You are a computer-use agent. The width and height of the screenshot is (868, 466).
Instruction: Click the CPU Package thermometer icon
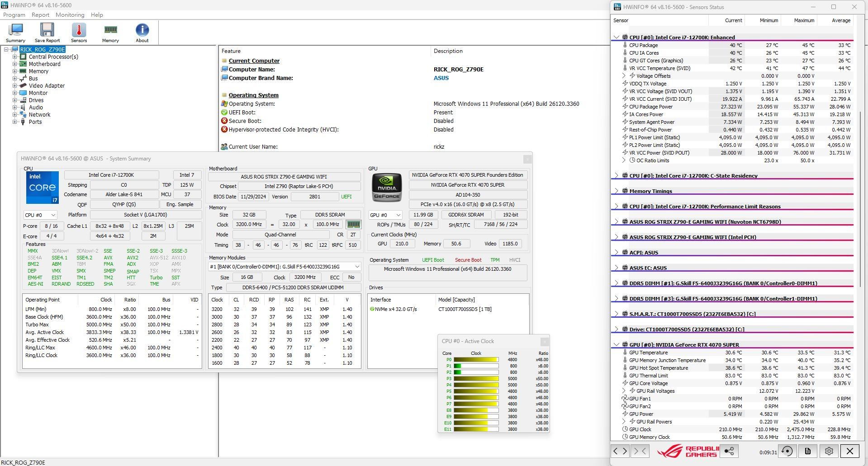point(625,45)
